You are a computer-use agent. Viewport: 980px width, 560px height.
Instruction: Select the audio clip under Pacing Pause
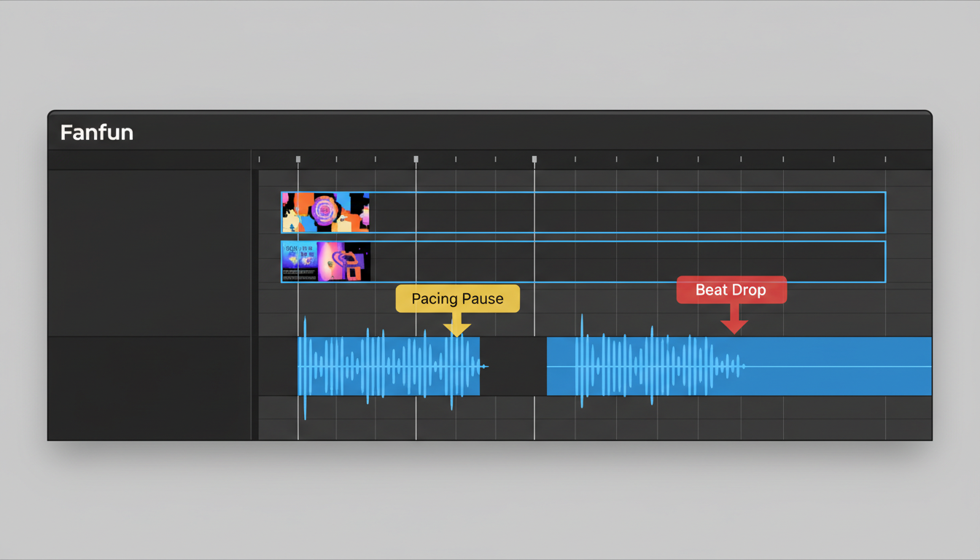pos(389,366)
